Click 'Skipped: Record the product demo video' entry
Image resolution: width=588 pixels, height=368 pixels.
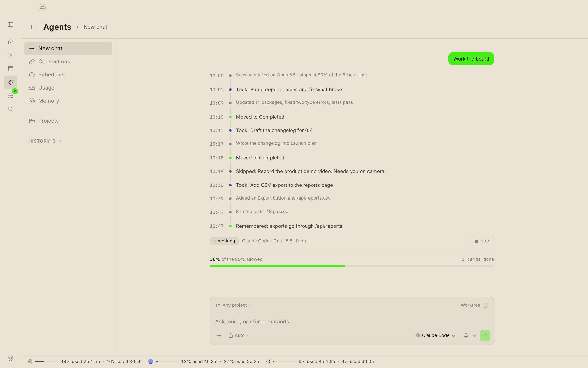click(310, 171)
